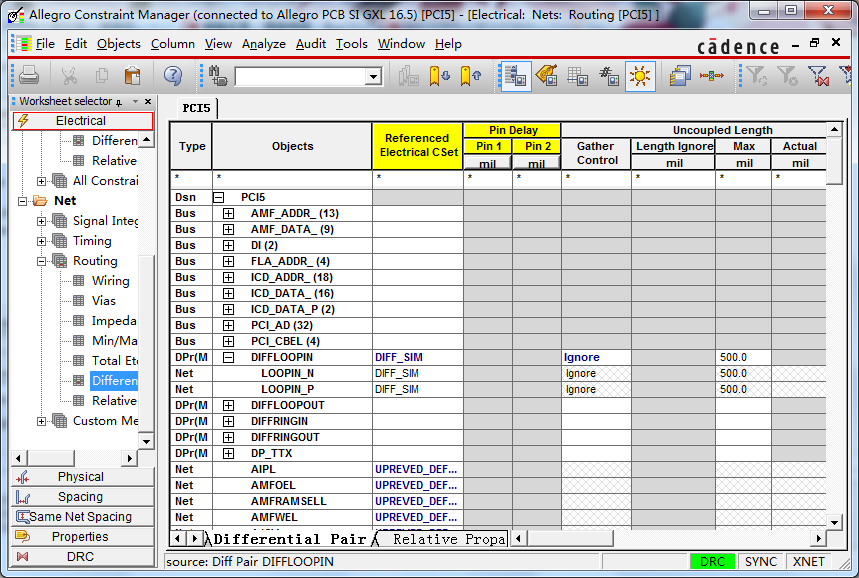The width and height of the screenshot is (859, 578).
Task: Pin the Worksheet selector panel
Action: click(119, 102)
